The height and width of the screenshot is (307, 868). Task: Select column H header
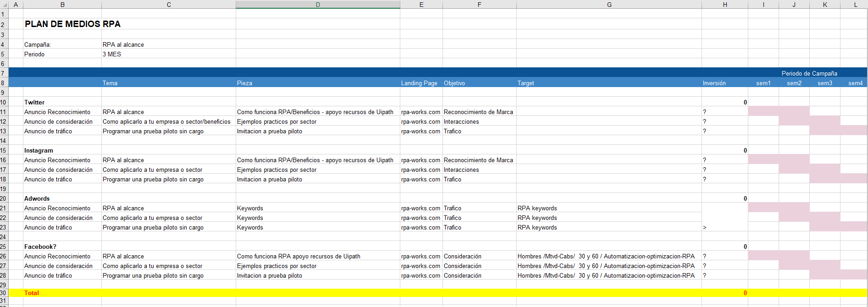[x=725, y=5]
